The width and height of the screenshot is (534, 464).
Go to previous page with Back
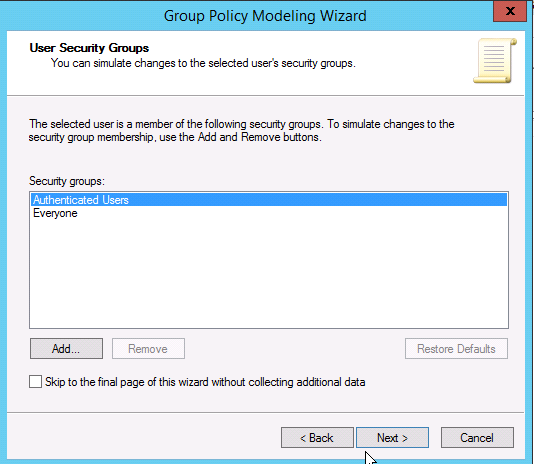pyautogui.click(x=317, y=437)
